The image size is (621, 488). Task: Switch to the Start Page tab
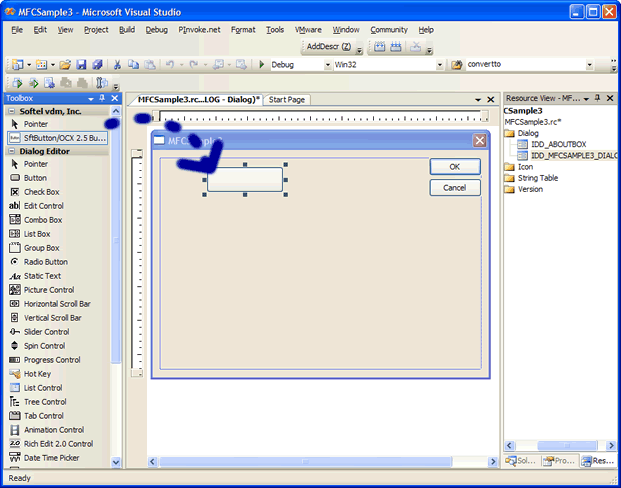click(287, 100)
